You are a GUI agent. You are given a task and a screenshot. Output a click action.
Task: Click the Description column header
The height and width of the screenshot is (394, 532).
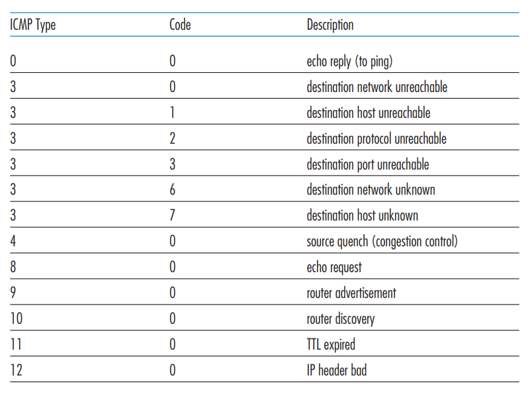(x=330, y=25)
